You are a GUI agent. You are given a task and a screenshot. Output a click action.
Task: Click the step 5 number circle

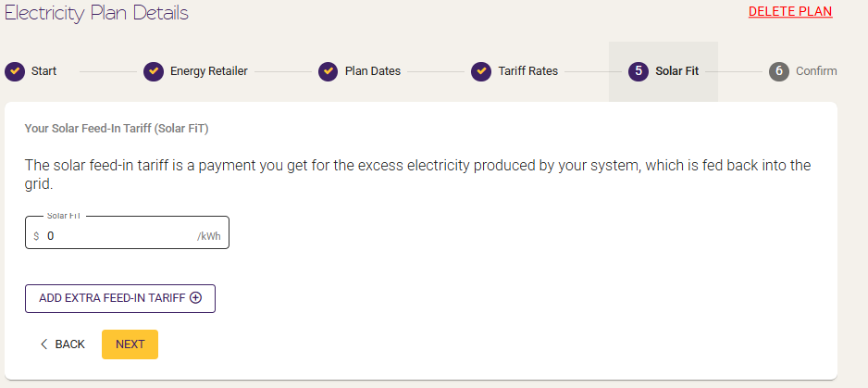coord(639,71)
